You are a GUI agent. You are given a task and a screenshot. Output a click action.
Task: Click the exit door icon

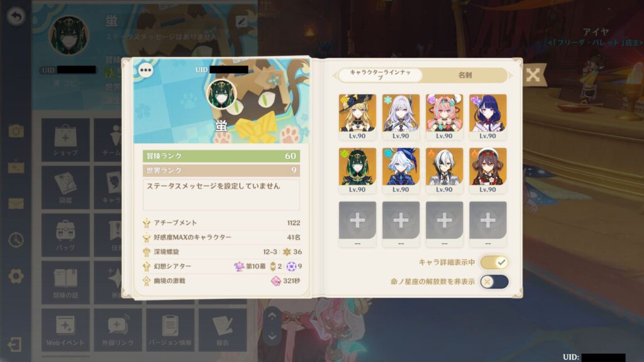(15, 344)
